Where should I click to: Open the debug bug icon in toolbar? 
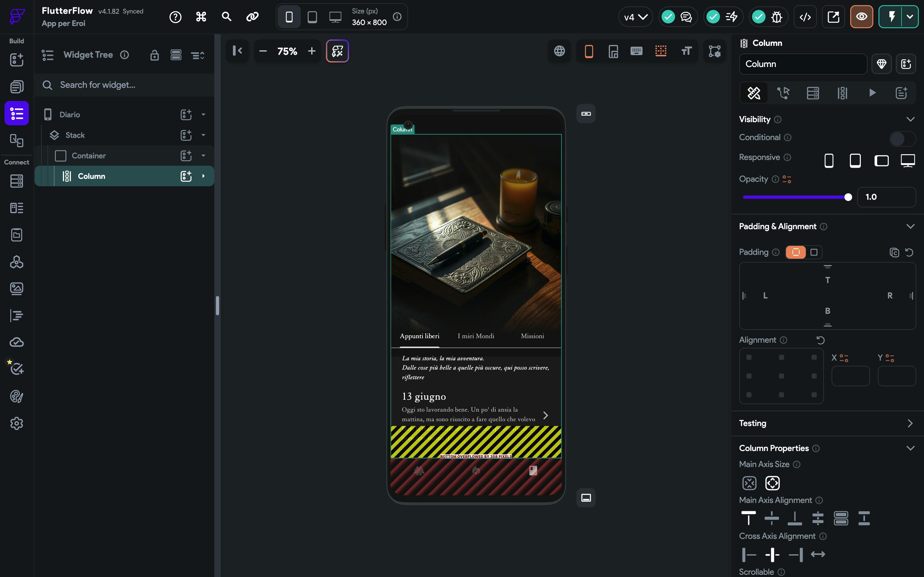pyautogui.click(x=777, y=17)
